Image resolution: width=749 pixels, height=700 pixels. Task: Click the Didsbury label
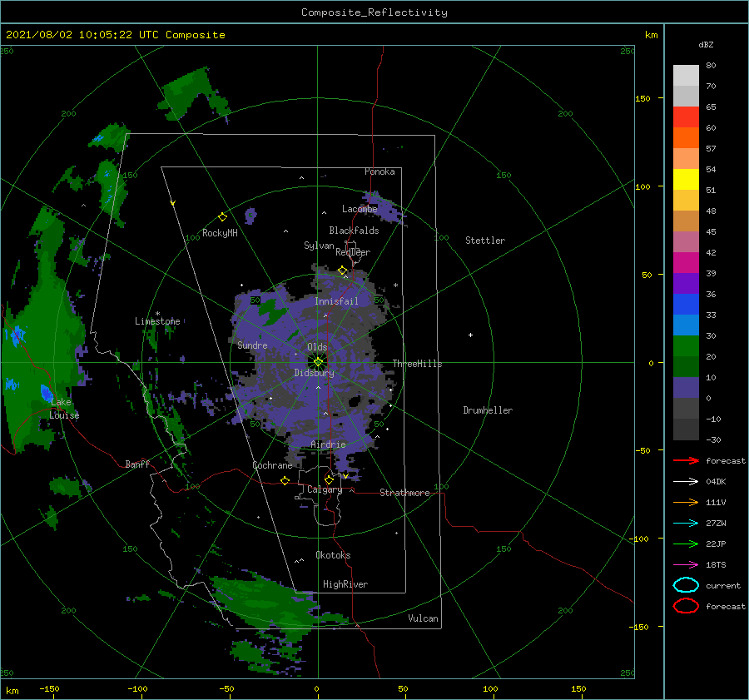tap(315, 373)
